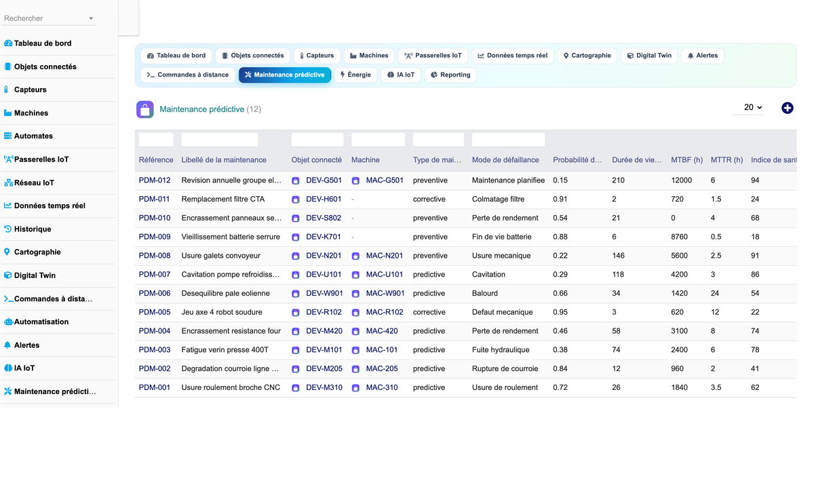Switch to the Énergie tab
This screenshot has width=814, height=504.
coord(356,75)
